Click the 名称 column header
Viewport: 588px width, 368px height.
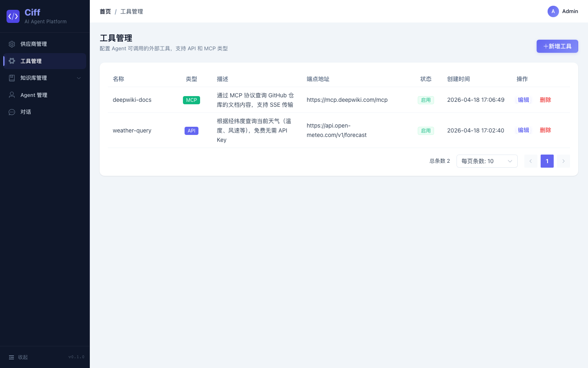pos(118,79)
